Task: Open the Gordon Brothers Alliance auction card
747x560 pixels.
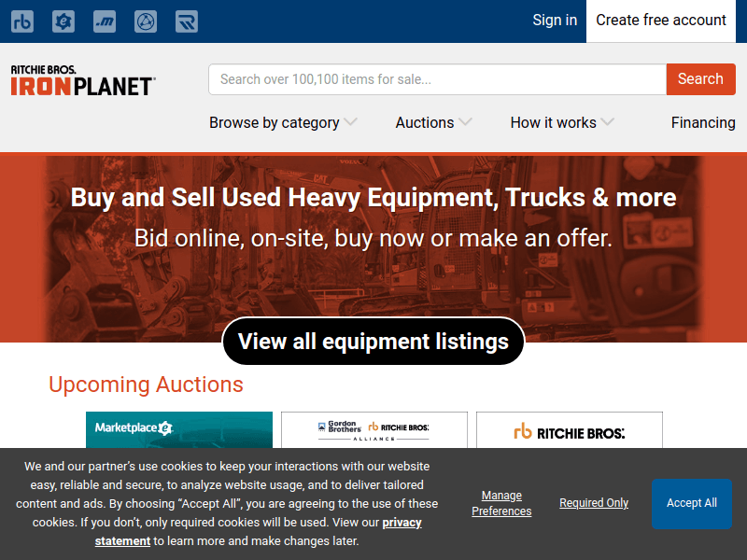Action: click(x=374, y=430)
